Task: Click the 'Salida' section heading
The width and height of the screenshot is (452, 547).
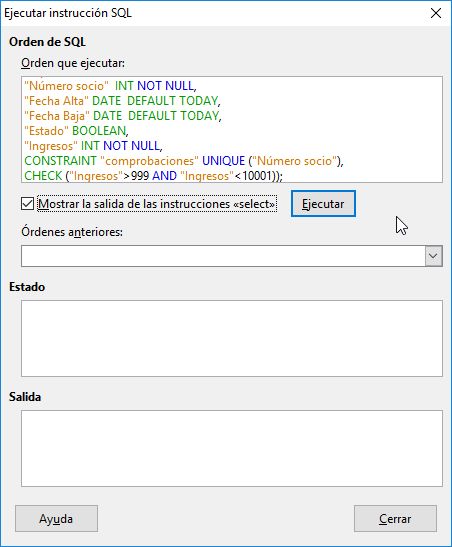Action: 25,397
